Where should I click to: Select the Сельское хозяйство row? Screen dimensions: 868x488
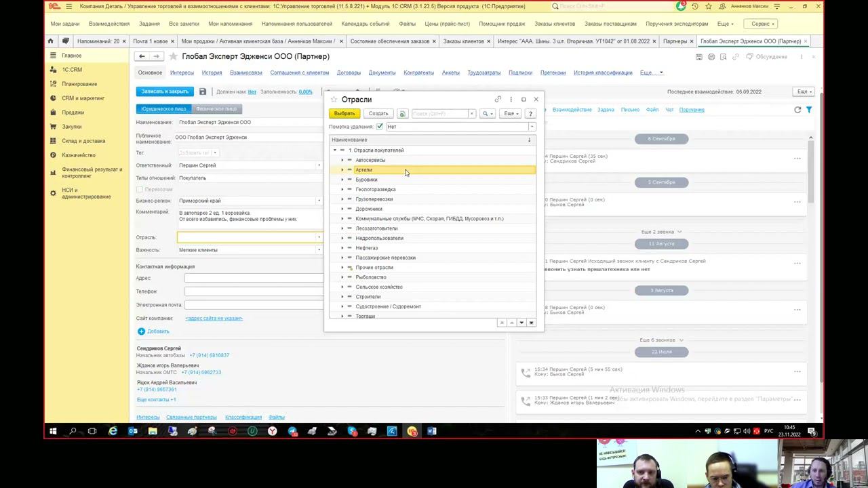point(431,287)
